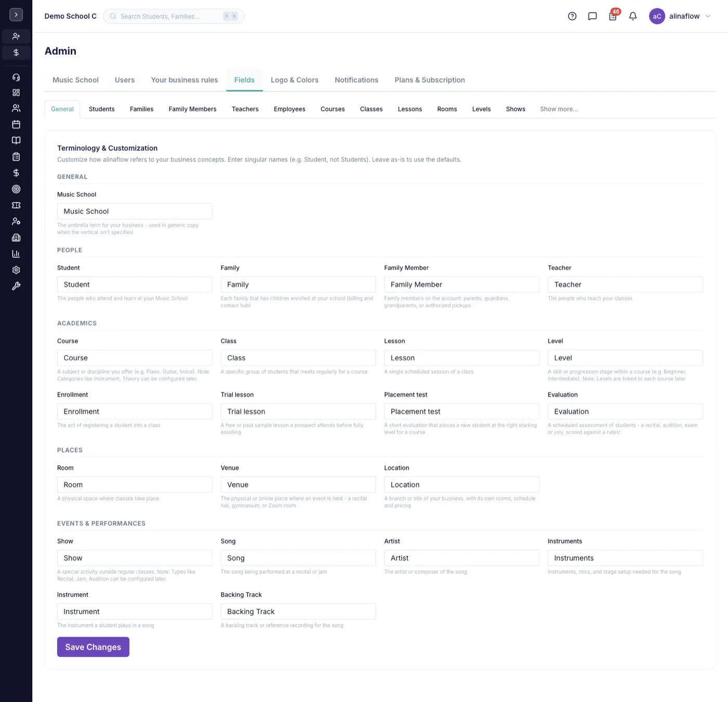
Task: Click the add-person icon in the sidebar
Action: click(16, 36)
